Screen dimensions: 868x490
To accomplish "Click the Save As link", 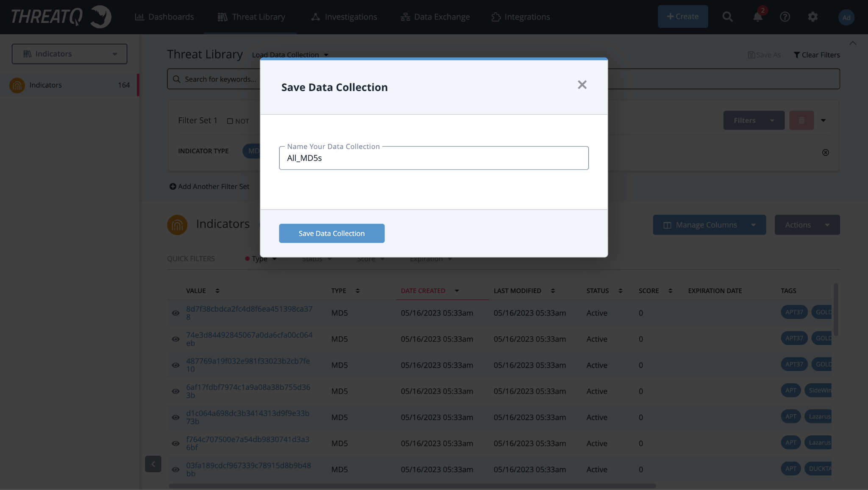I will pos(764,55).
